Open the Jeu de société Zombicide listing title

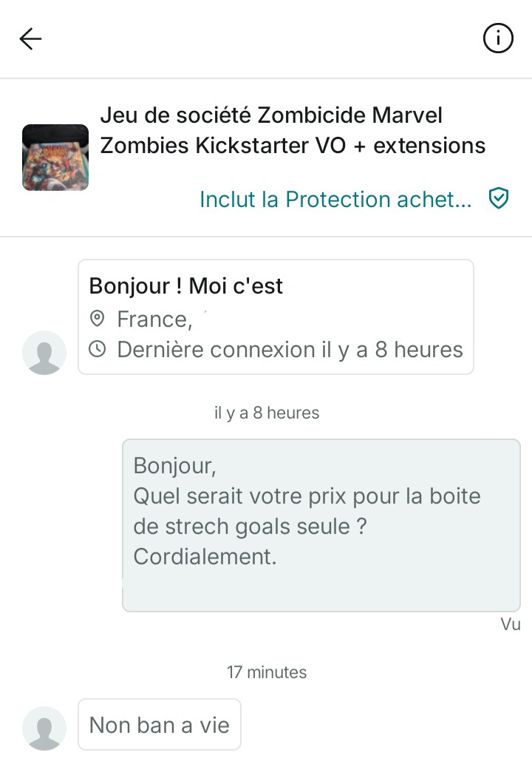[293, 130]
